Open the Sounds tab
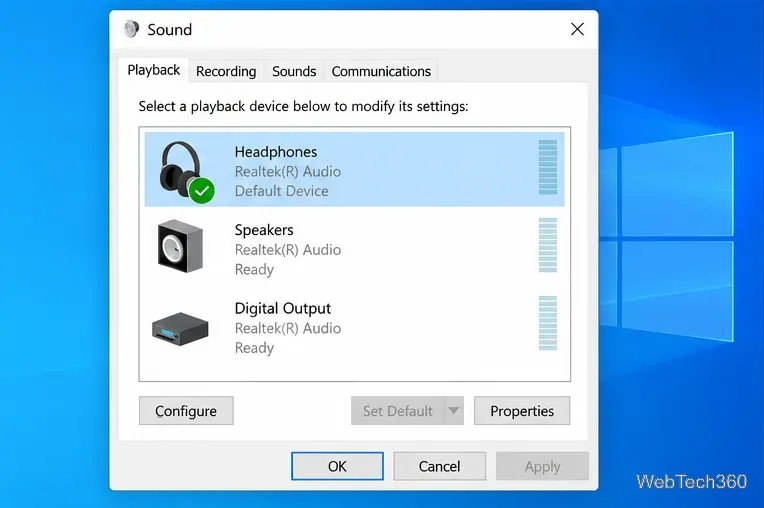The image size is (764, 508). 294,71
